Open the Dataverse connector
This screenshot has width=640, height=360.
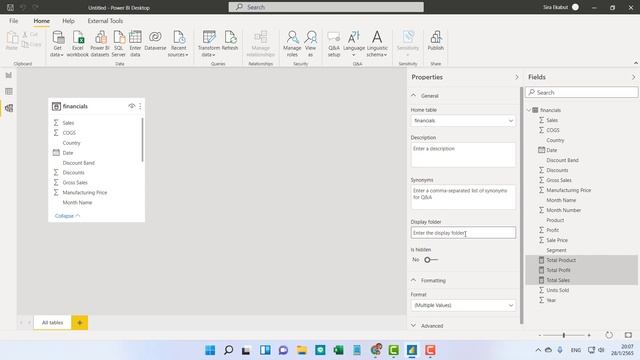(x=155, y=41)
